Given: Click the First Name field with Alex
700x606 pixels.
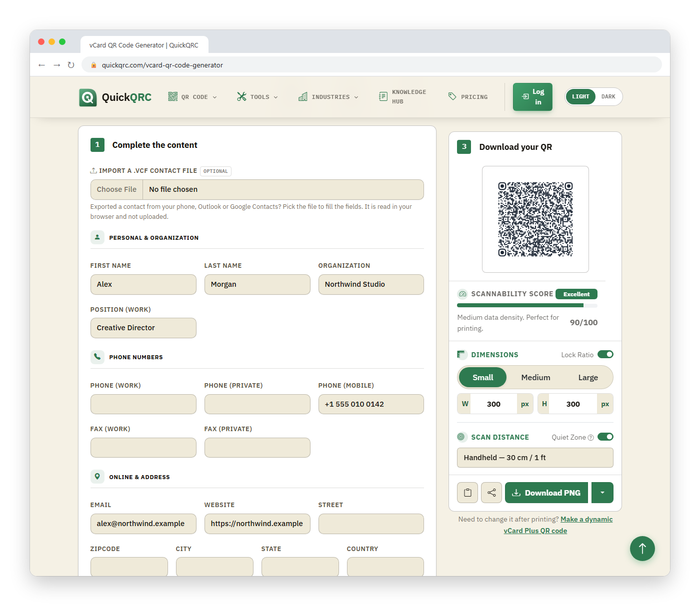Looking at the screenshot, I should click(x=143, y=284).
